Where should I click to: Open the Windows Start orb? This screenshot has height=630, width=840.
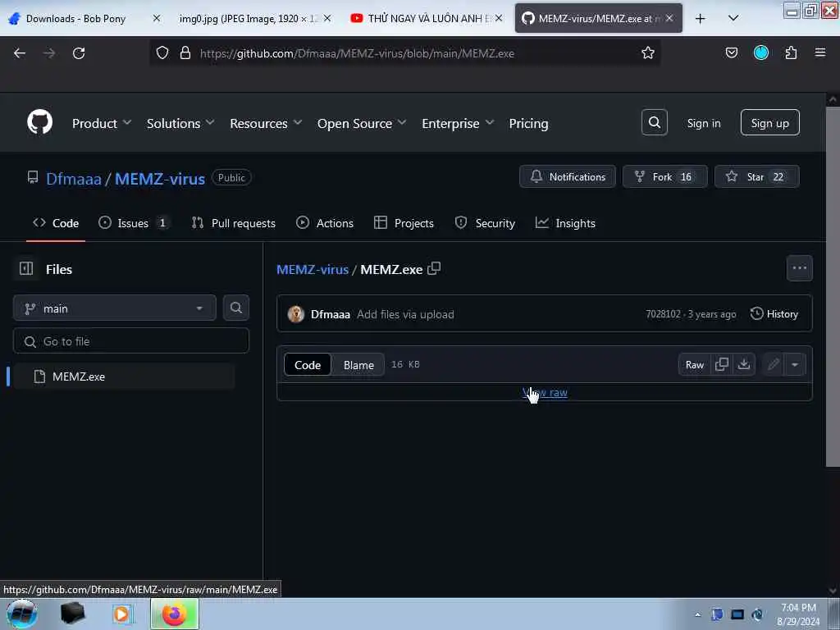pyautogui.click(x=21, y=614)
